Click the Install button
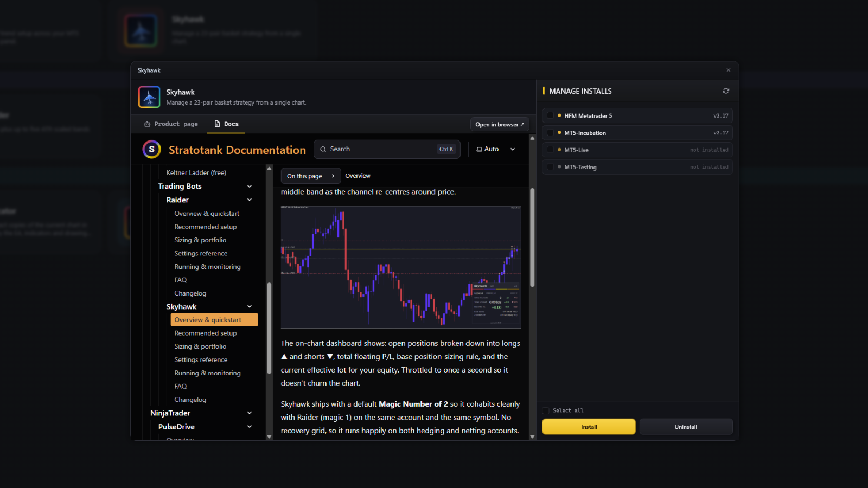Viewport: 868px width, 488px height. pos(589,427)
